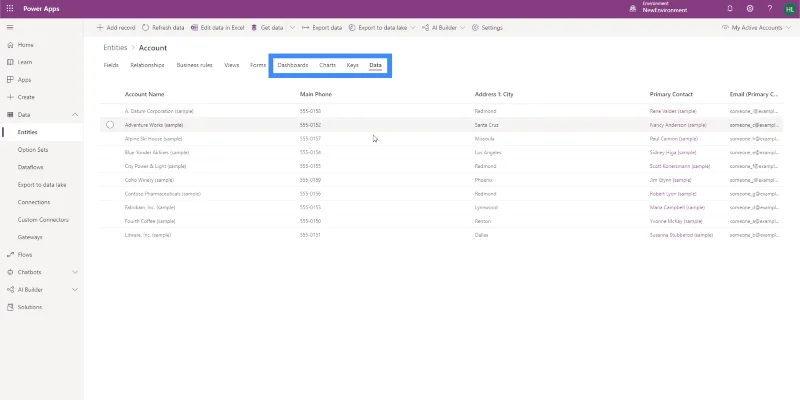Switch to the Dashboards tab
This screenshot has width=800, height=400.
click(293, 65)
